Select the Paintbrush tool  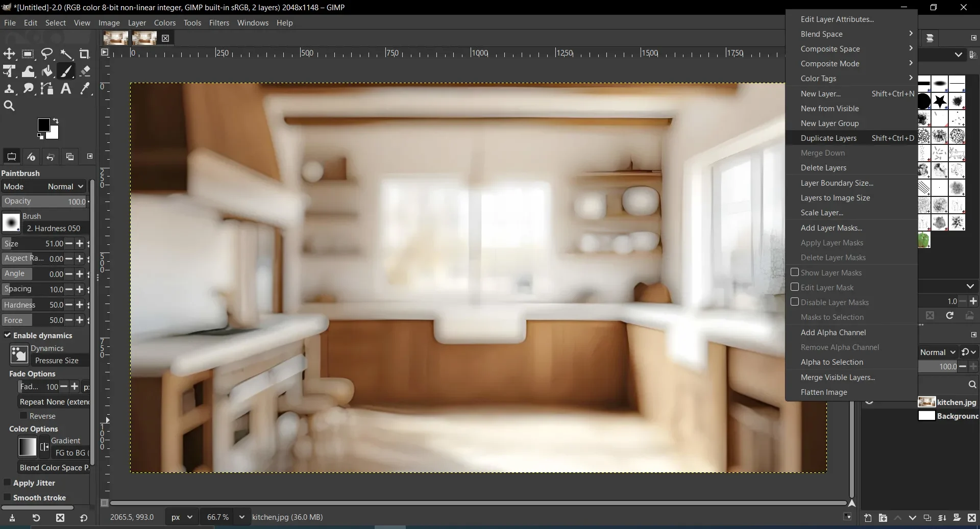click(x=66, y=71)
